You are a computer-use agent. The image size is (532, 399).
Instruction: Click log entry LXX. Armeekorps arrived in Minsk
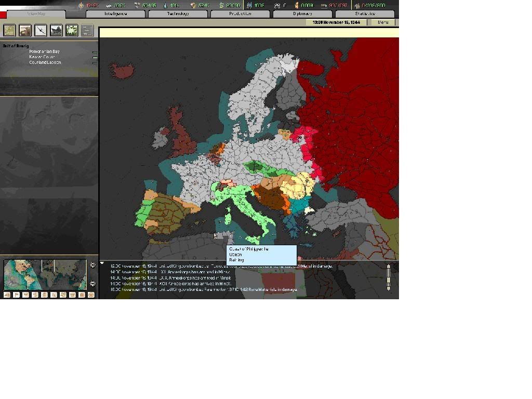170,278
